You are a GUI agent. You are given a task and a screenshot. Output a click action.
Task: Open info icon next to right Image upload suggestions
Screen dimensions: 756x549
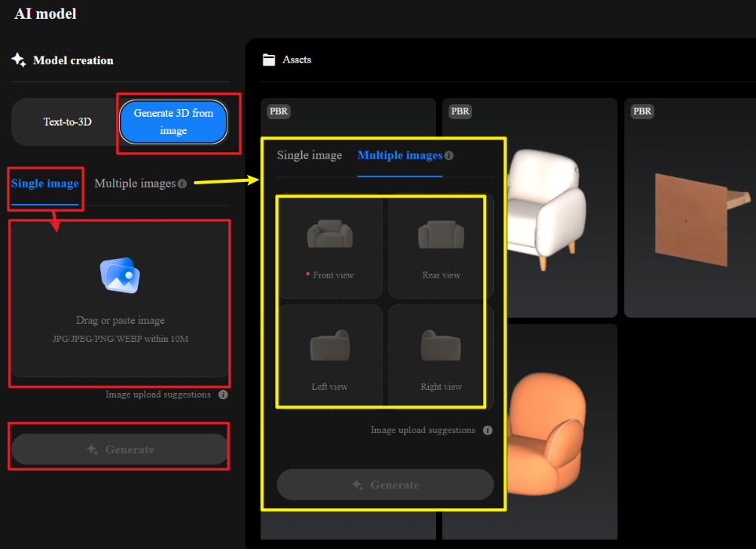coord(488,431)
